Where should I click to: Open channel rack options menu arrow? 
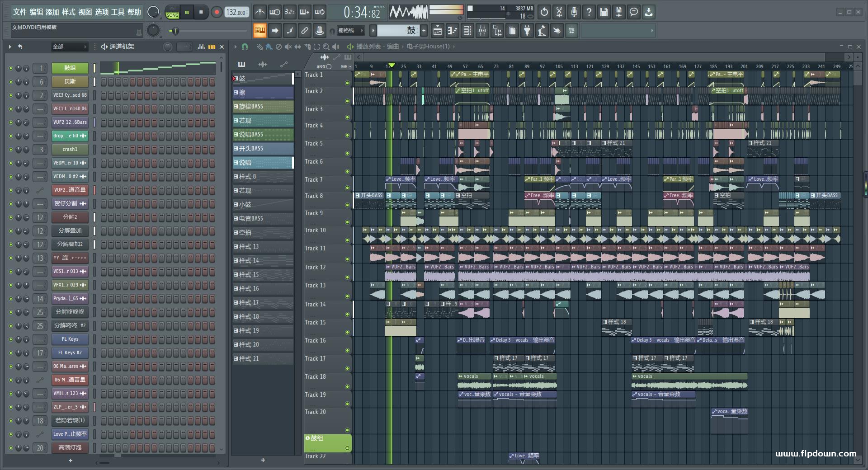(10, 47)
